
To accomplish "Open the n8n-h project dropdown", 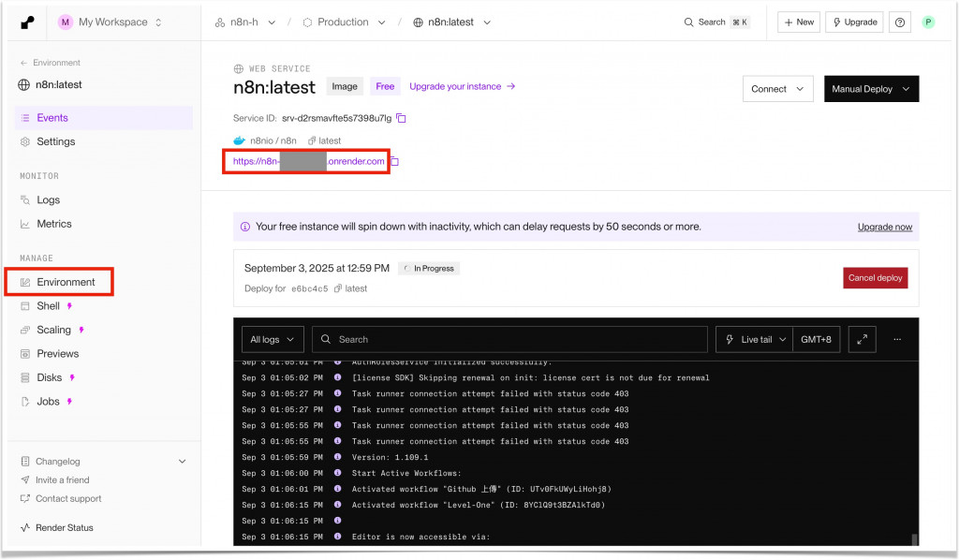I will (244, 22).
